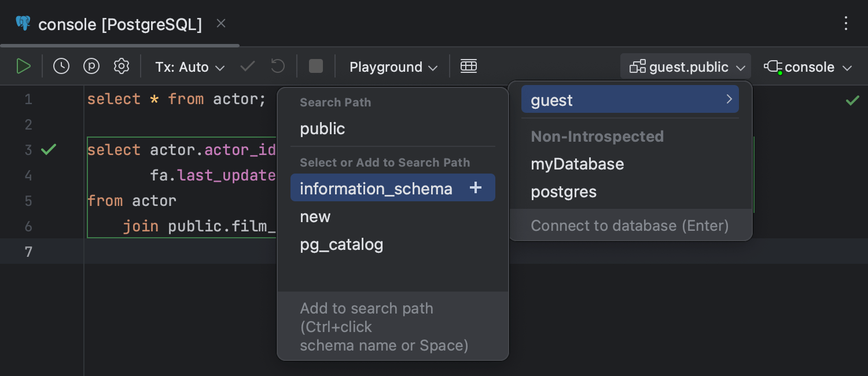Screen dimensions: 868x376
Task: Click Connect to database (Enter)
Action: click(630, 225)
